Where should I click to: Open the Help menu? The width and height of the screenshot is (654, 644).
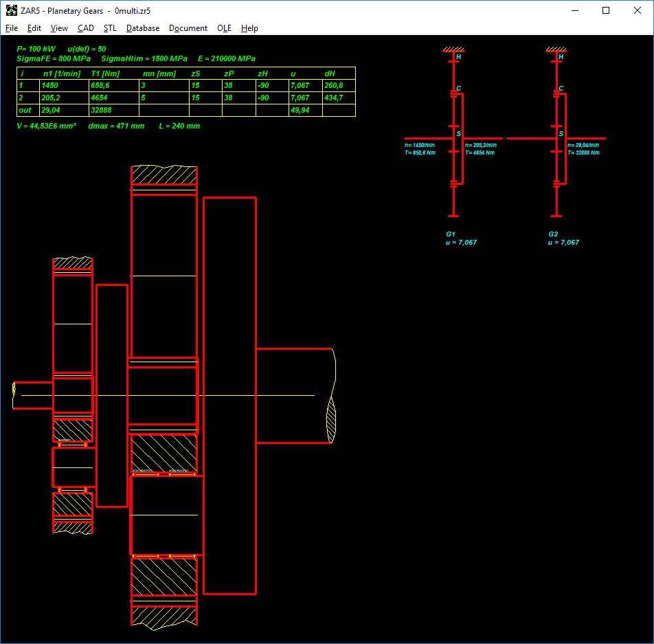[x=250, y=28]
